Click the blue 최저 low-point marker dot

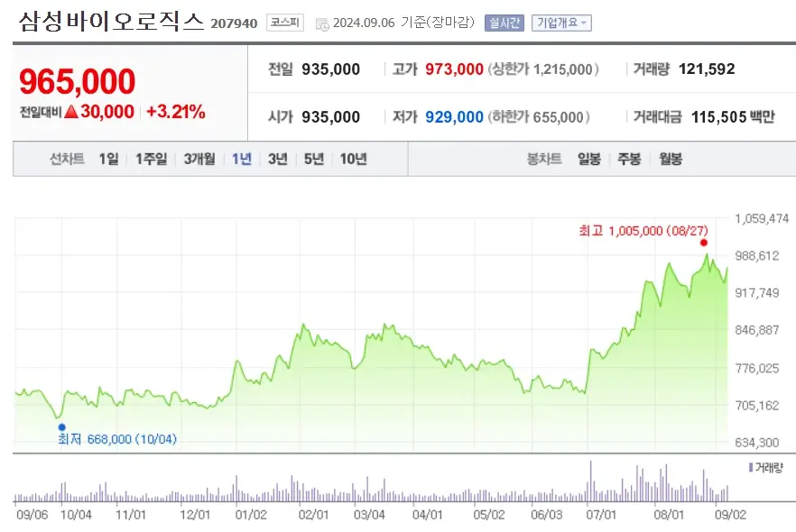click(x=60, y=426)
